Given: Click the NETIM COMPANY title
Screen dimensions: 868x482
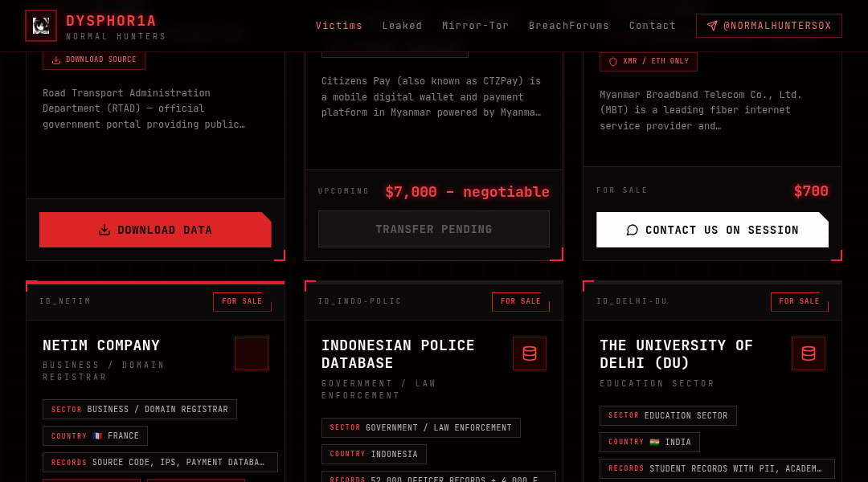Looking at the screenshot, I should [101, 345].
